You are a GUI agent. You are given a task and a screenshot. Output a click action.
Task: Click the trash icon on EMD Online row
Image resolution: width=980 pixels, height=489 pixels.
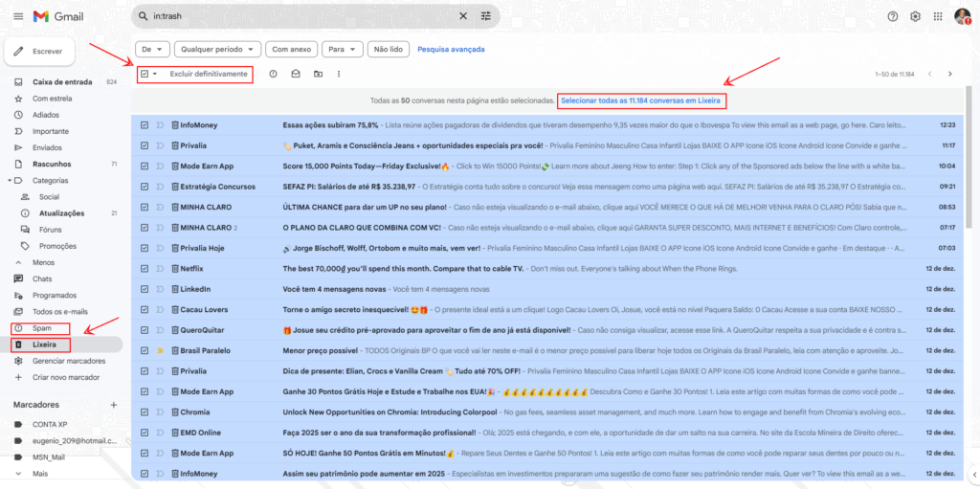click(175, 433)
